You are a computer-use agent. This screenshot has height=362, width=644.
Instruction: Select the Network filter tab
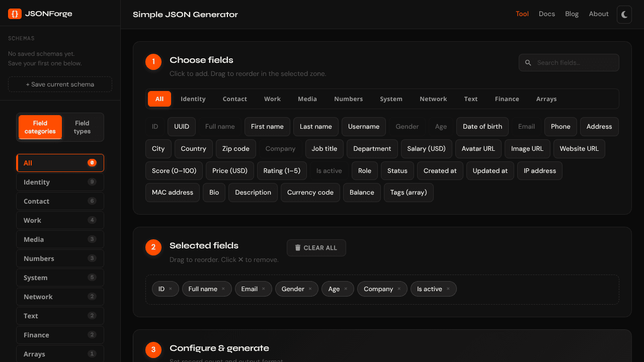(433, 99)
